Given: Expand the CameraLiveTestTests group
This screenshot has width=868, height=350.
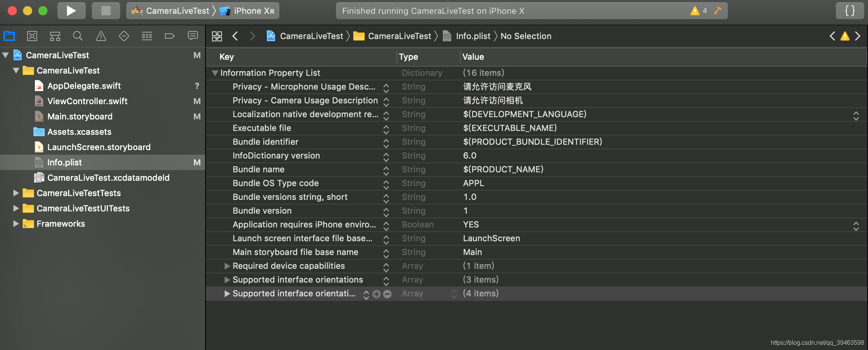Looking at the screenshot, I should point(16,193).
